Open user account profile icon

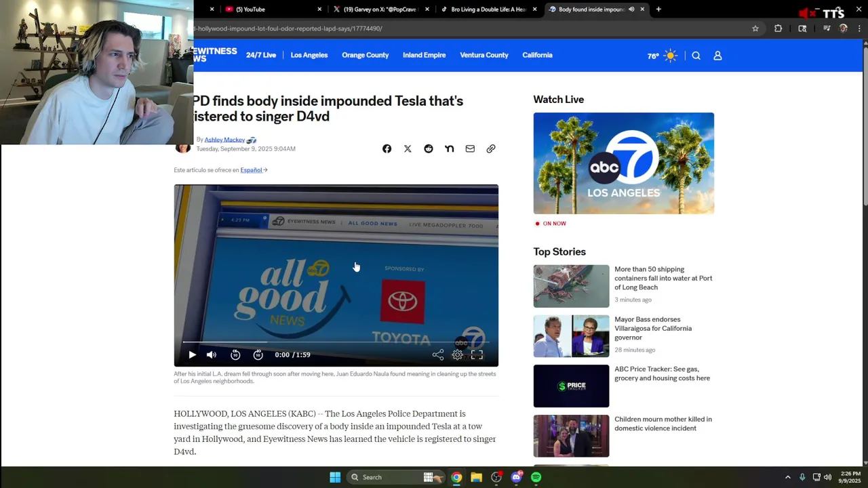pos(717,56)
